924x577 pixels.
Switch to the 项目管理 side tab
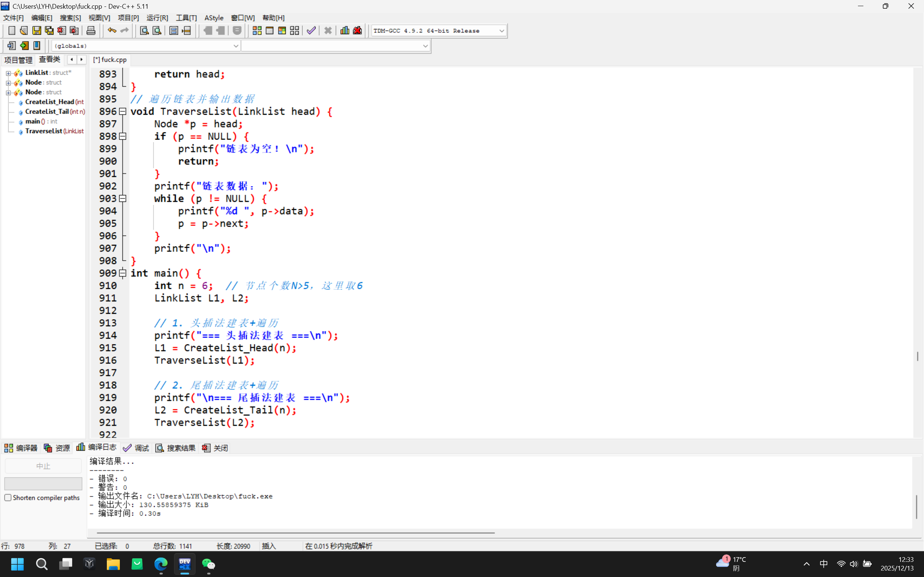(x=18, y=60)
